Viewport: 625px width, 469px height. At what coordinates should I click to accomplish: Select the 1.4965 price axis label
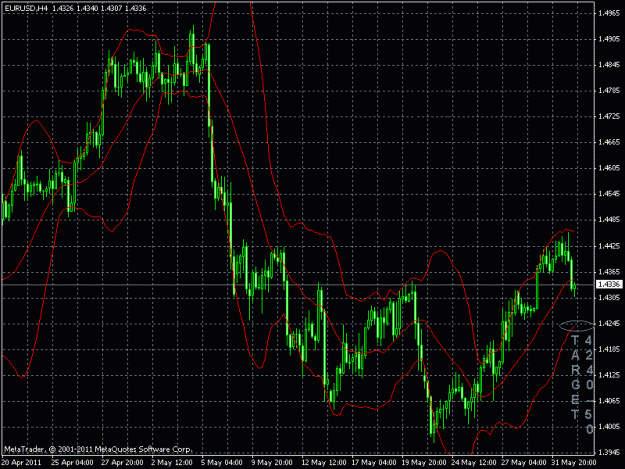coord(609,13)
